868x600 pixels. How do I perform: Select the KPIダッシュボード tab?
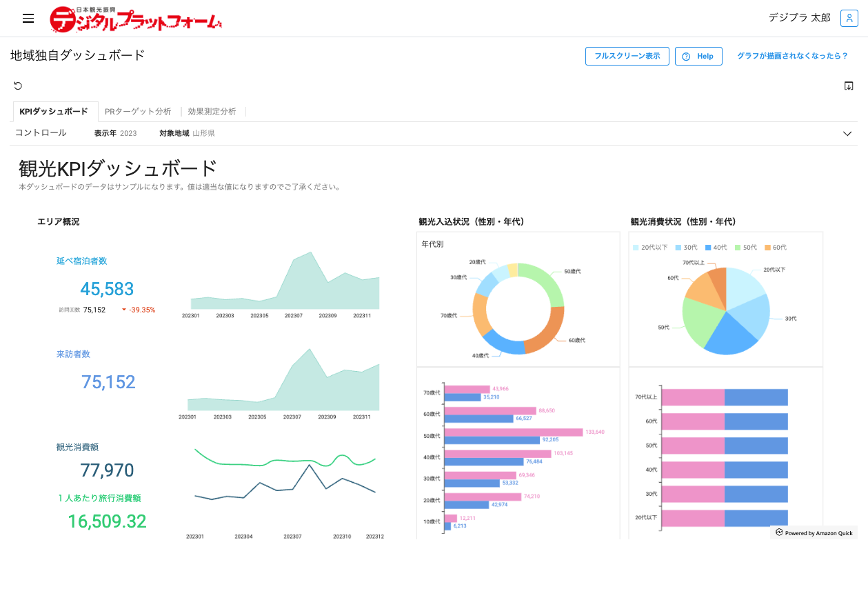[x=54, y=111]
